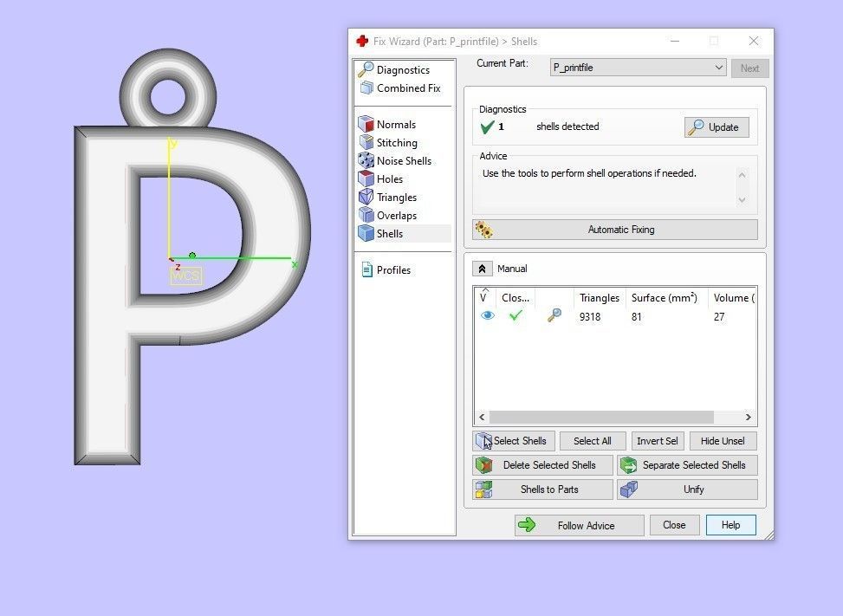Viewport: 843px width, 616px height.
Task: Click the Profiles document icon
Action: click(366, 269)
